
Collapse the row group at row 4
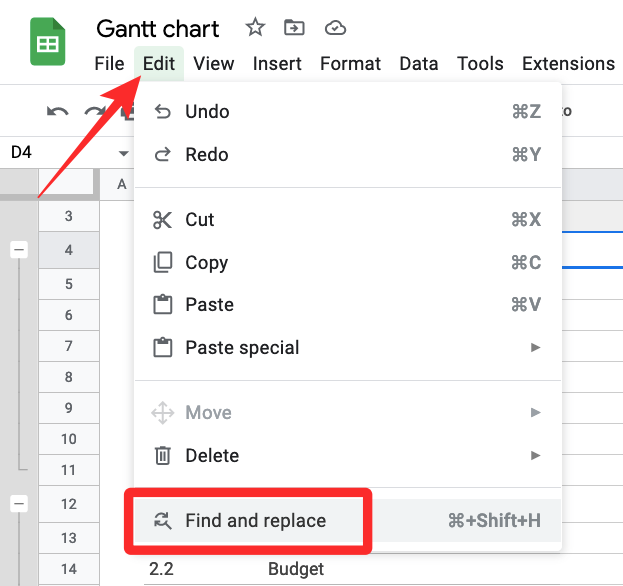[19, 249]
